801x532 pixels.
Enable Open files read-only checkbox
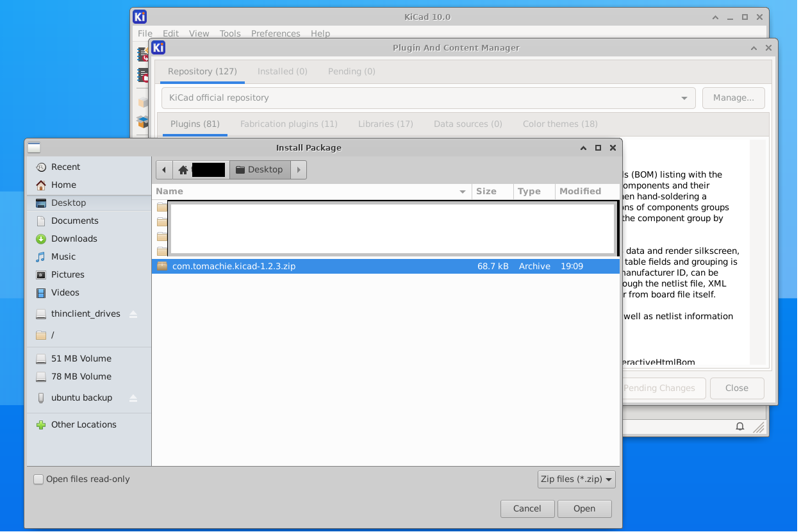tap(38, 479)
